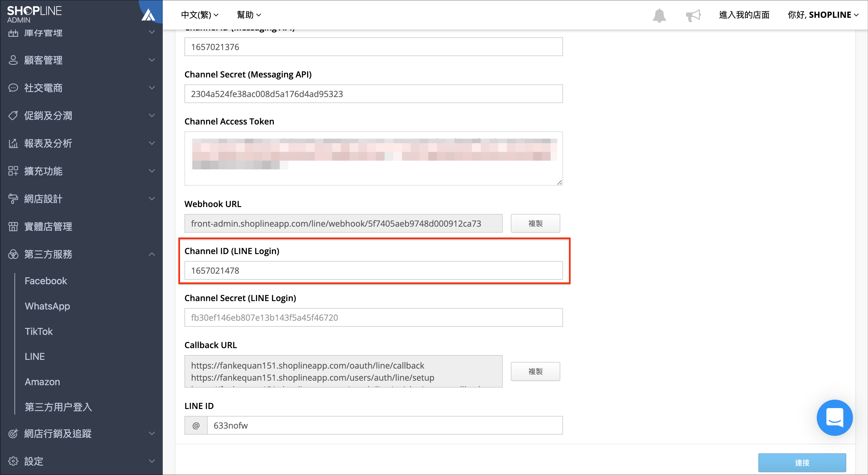This screenshot has height=475, width=868.
Task: Click the Channel ID (LINE Login) field
Action: click(x=373, y=270)
